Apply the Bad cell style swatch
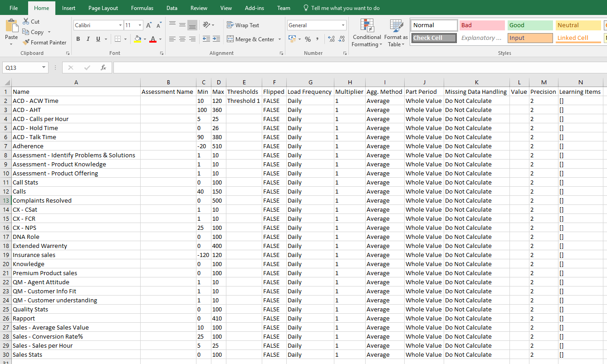This screenshot has height=364, width=607. click(x=482, y=25)
